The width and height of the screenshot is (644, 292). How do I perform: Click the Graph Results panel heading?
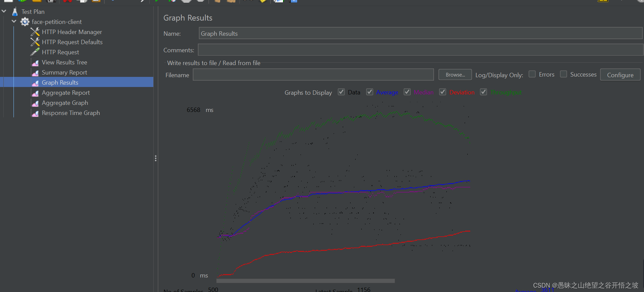(188, 18)
